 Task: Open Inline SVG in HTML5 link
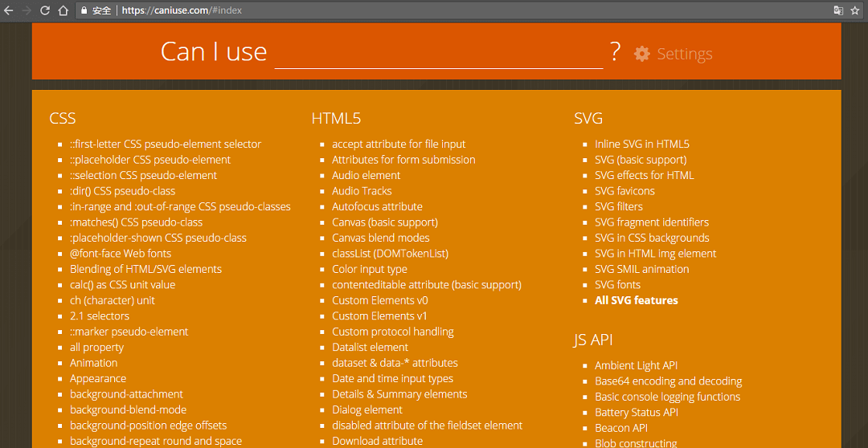641,145
